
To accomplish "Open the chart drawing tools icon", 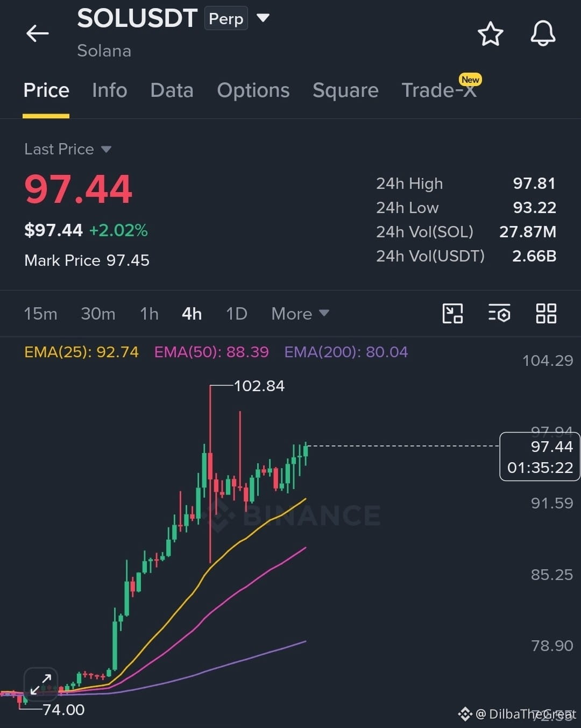I will (x=452, y=313).
